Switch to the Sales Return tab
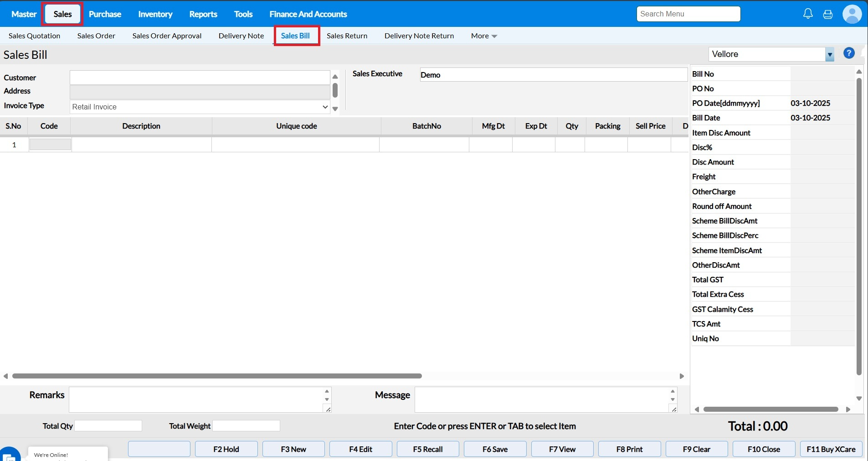 (x=347, y=36)
